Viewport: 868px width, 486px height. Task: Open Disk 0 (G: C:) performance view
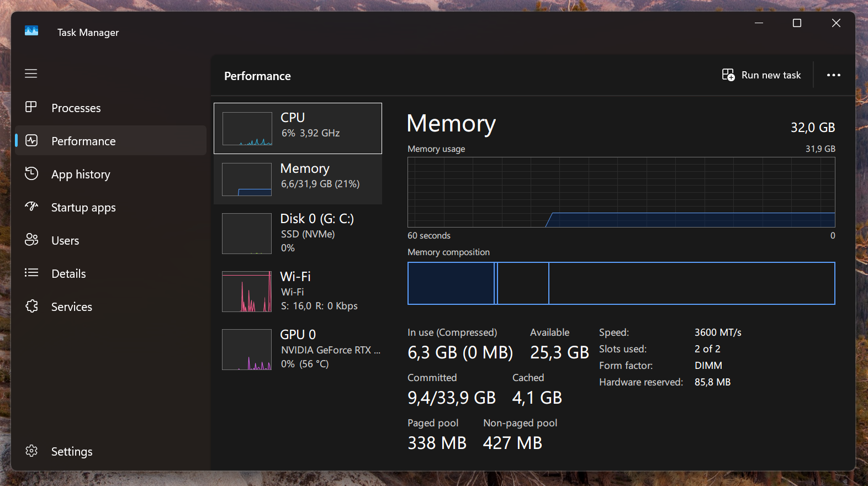point(298,233)
